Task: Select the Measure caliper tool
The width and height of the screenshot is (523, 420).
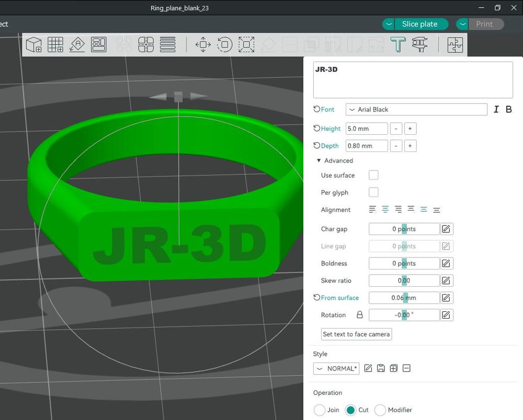Action: pos(419,44)
